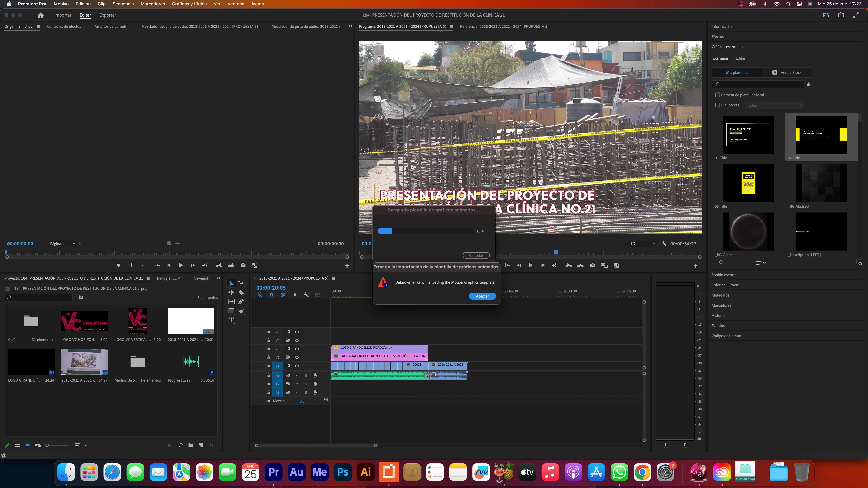Click the timeline wrench settings icon
The image size is (868, 488).
pyautogui.click(x=306, y=295)
